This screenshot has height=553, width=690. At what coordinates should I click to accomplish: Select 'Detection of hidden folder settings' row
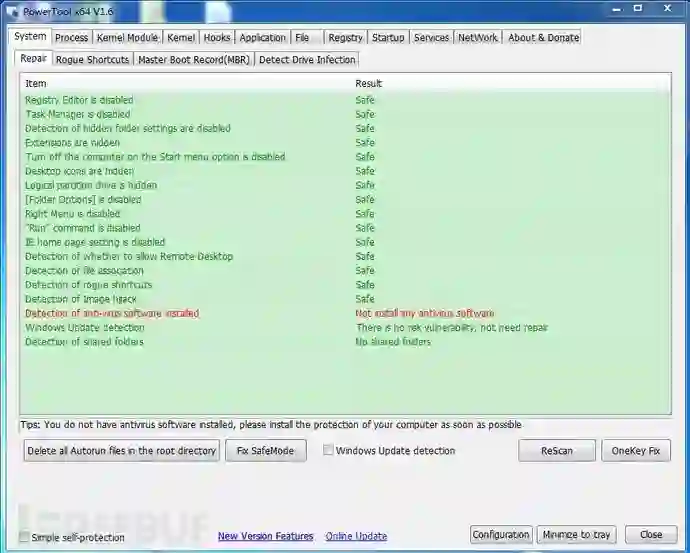coord(345,128)
